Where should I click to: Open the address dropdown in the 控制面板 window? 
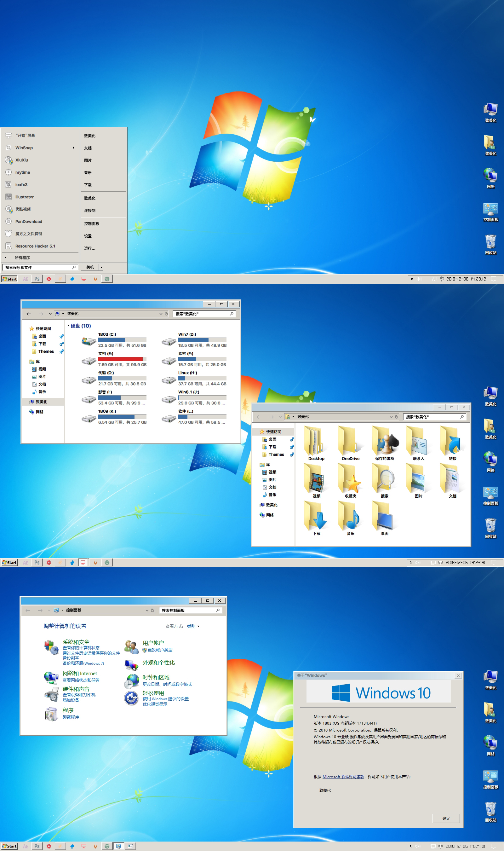point(147,610)
